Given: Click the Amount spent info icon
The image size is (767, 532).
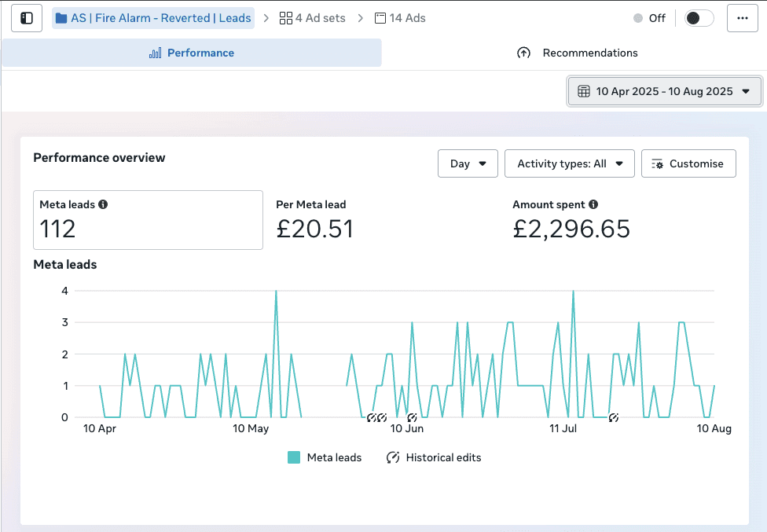Looking at the screenshot, I should pyautogui.click(x=593, y=204).
